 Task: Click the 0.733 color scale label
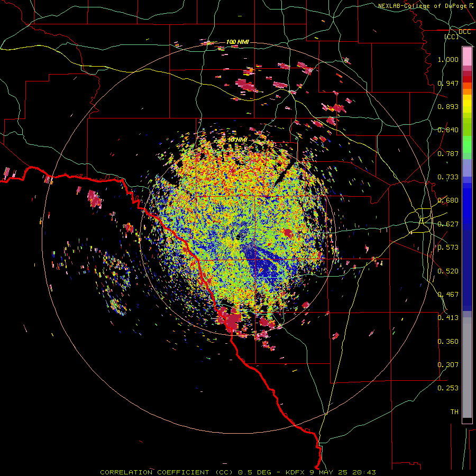pyautogui.click(x=448, y=177)
